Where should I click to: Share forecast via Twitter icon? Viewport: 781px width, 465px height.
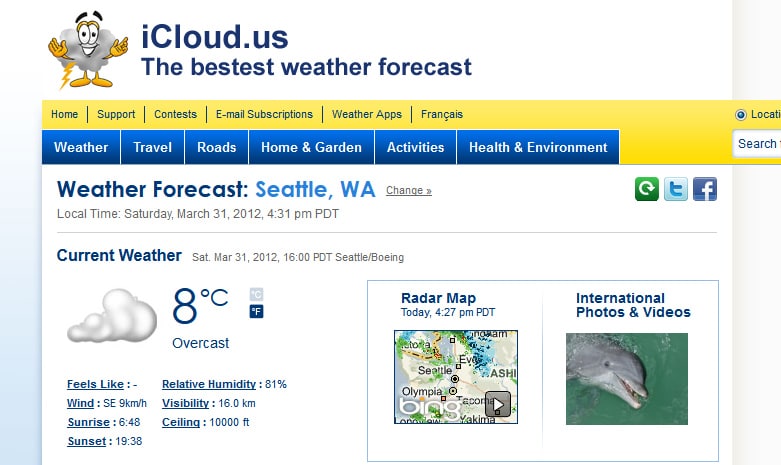click(x=675, y=189)
